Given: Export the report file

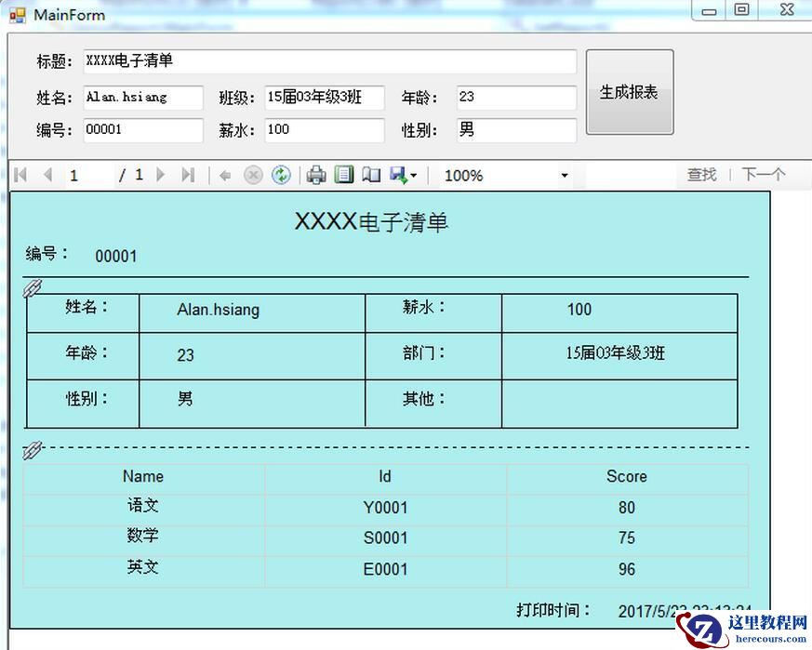Looking at the screenshot, I should (397, 175).
